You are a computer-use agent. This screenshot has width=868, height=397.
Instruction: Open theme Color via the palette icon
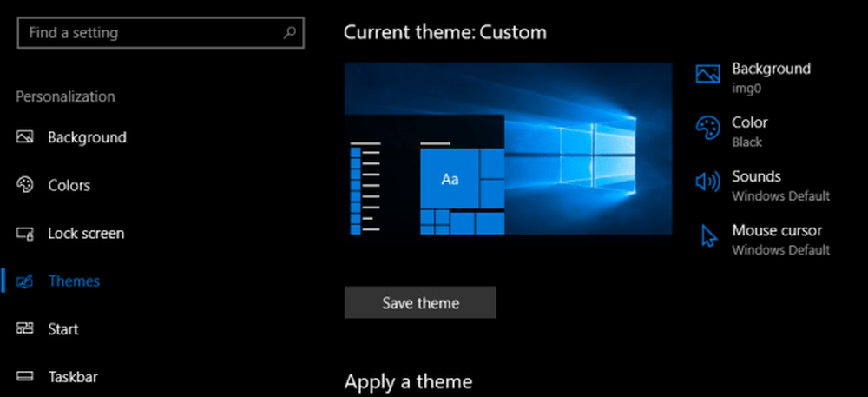(708, 129)
